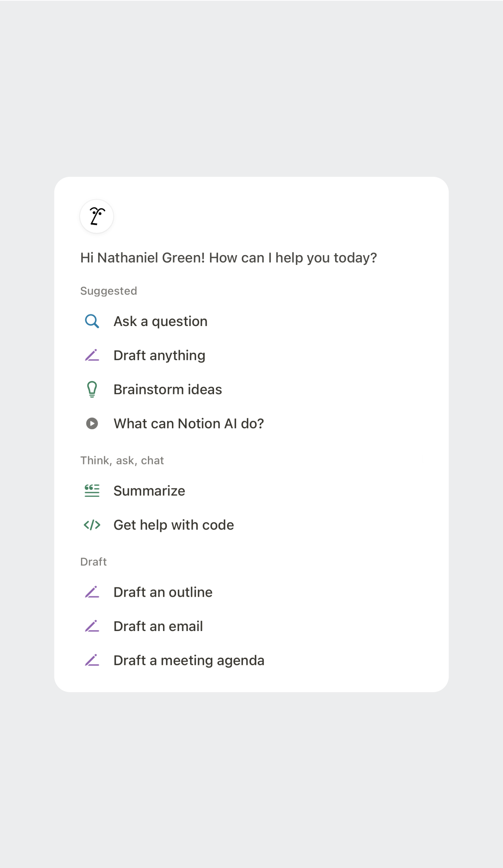Click the Summarize quote-lines icon
The width and height of the screenshot is (503, 868).
click(x=92, y=490)
